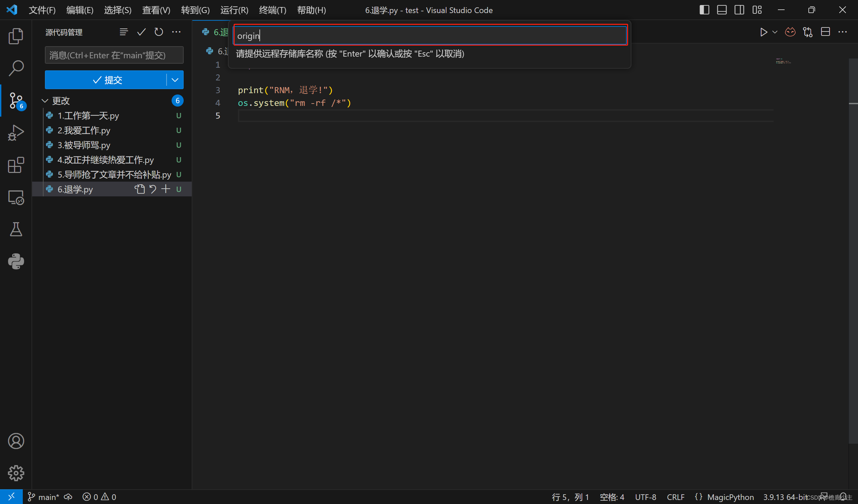The image size is (858, 504).
Task: Open customize layout button
Action: pyautogui.click(x=757, y=10)
